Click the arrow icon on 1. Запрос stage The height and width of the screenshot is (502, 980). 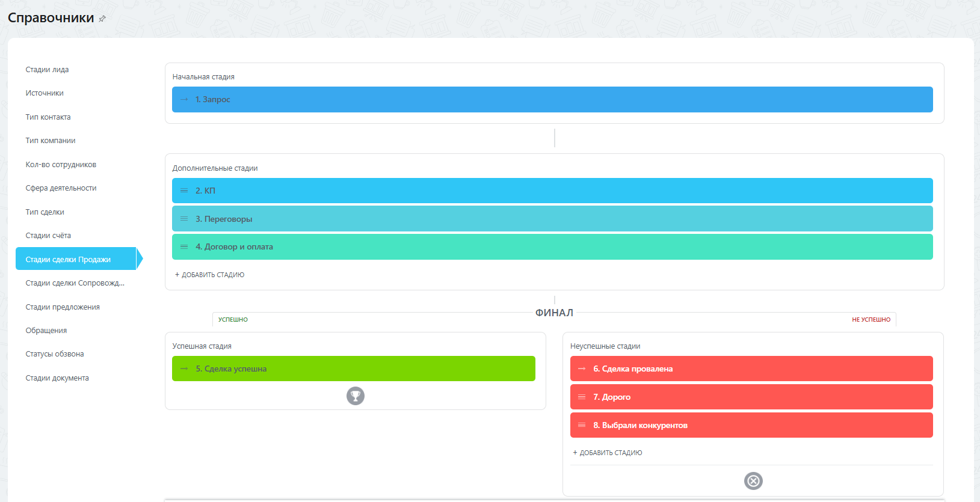[x=184, y=99]
